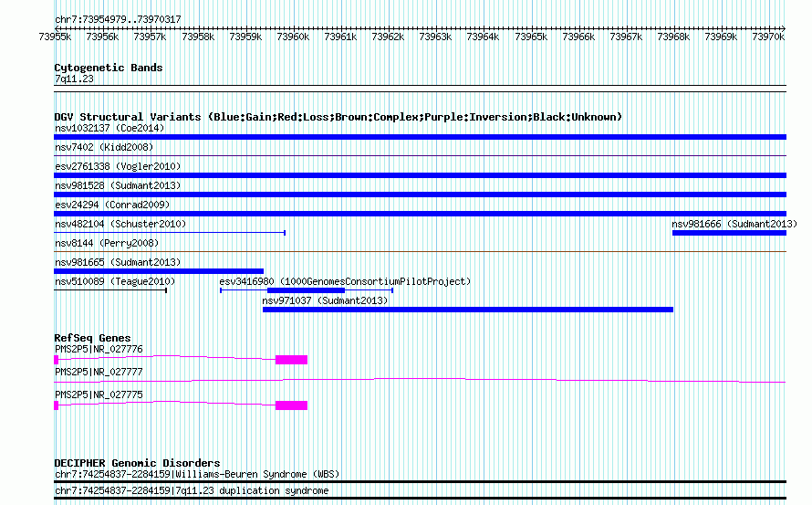Click the nsv981666 (Sudmant2013) label
Viewport: 812px width, 505px height.
point(734,224)
